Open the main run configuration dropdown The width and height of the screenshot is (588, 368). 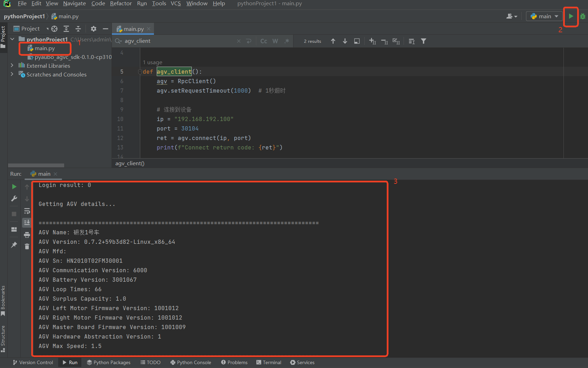pos(544,16)
